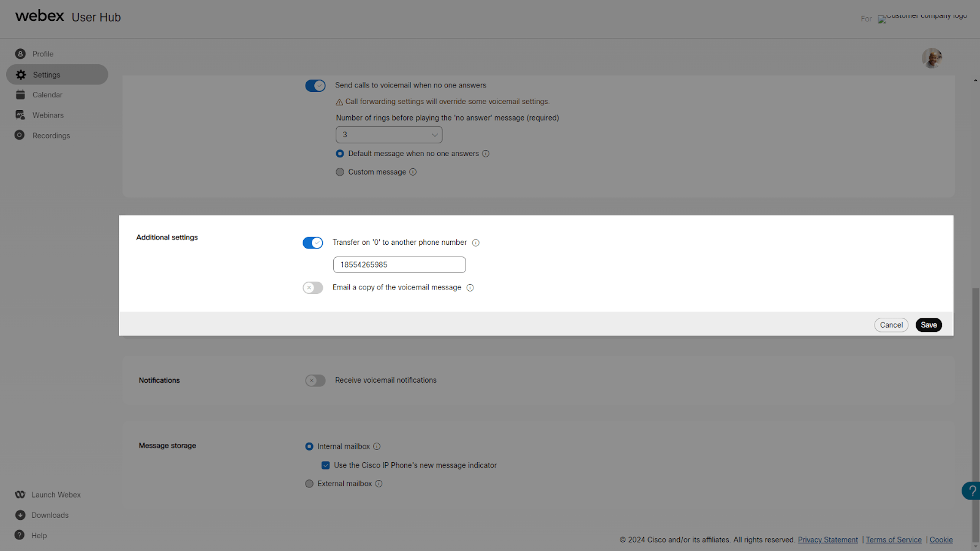This screenshot has height=551, width=980.
Task: Open the Downloads section
Action: pos(49,515)
